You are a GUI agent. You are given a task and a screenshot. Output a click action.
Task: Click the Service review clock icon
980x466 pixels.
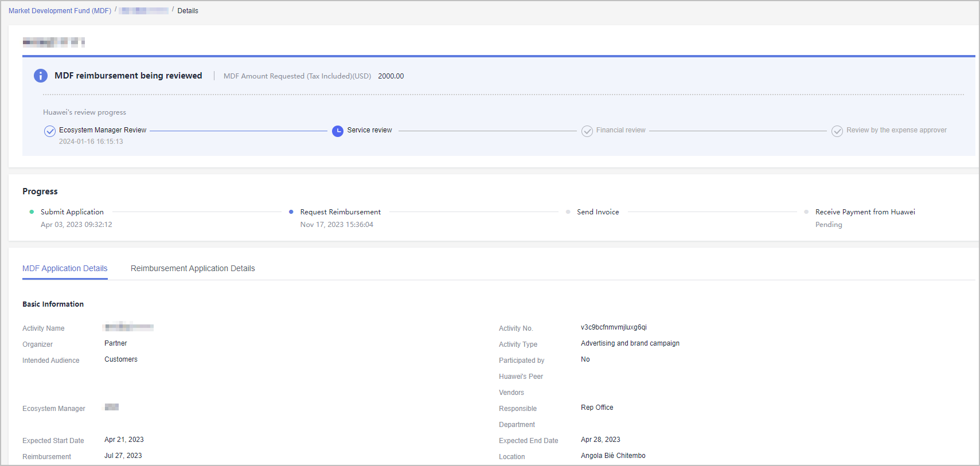[x=338, y=131]
